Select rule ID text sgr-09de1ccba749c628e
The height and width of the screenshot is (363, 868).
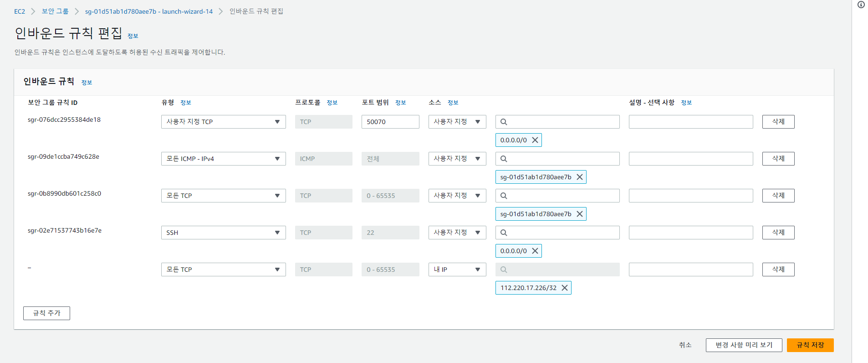(x=63, y=156)
